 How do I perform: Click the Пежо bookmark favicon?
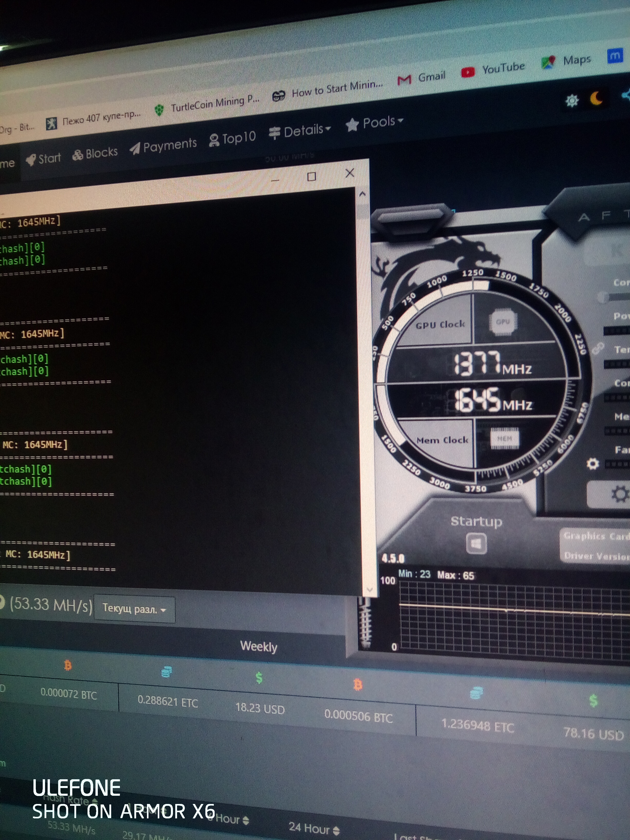point(51,123)
